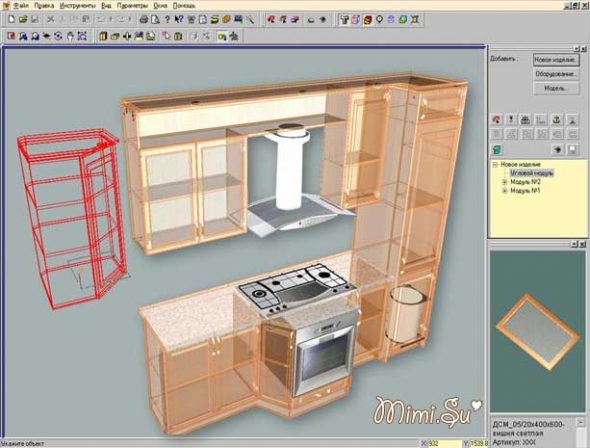Screen dimensions: 590x448
Task: Expand the Модуль №1 tree node
Action: click(x=504, y=191)
